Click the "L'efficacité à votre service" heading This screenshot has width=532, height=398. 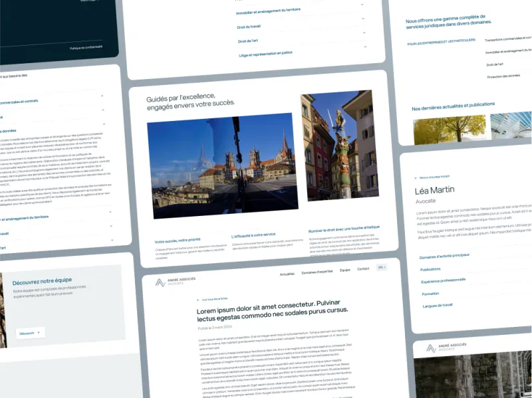pos(253,235)
